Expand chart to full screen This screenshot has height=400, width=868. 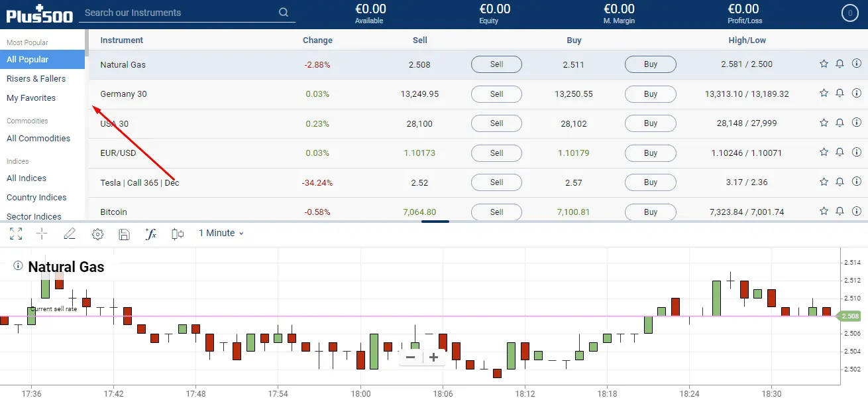(x=16, y=233)
